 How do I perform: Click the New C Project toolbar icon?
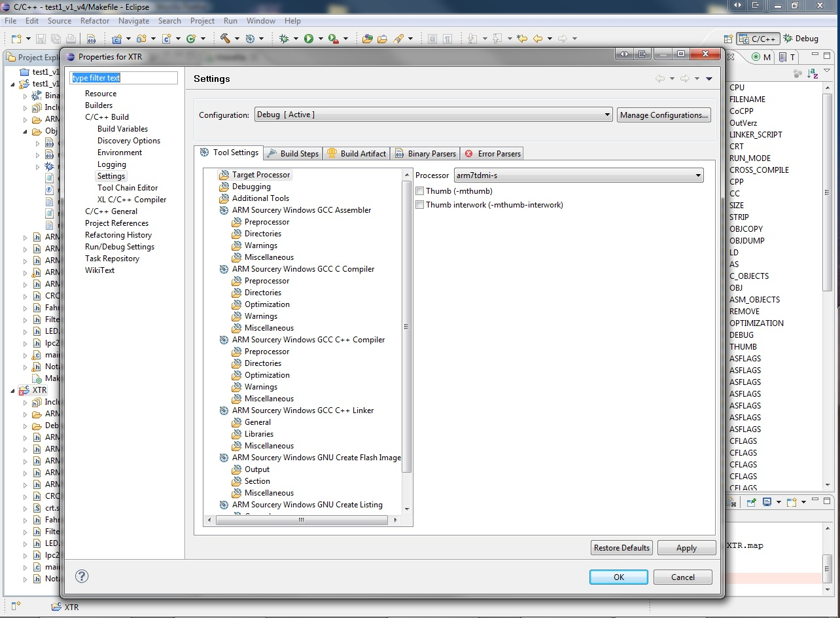coord(117,39)
